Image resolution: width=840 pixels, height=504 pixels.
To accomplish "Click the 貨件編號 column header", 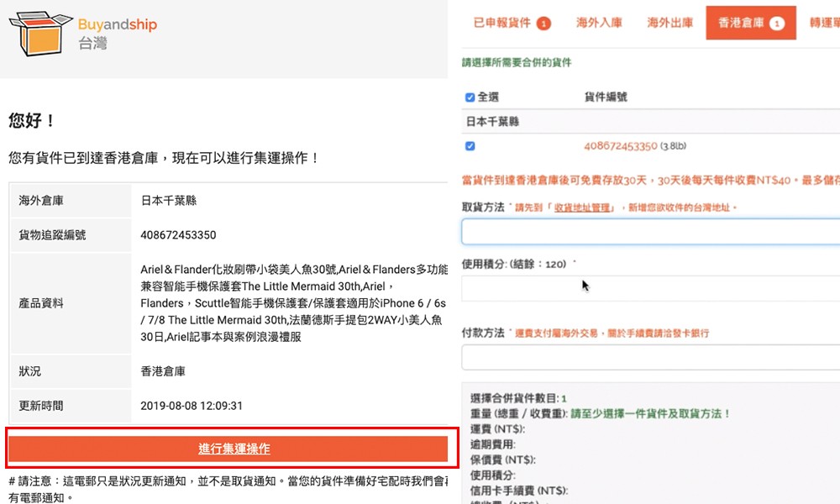I will pos(606,97).
